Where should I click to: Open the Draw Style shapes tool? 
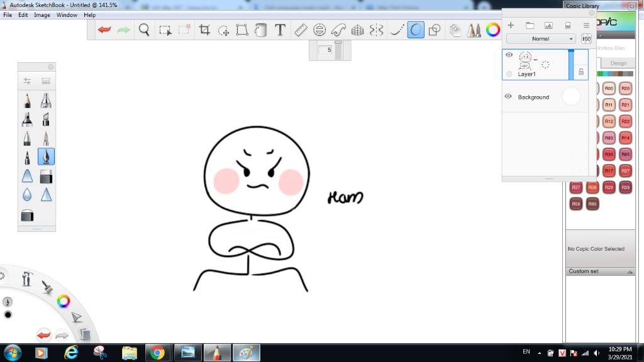435,30
